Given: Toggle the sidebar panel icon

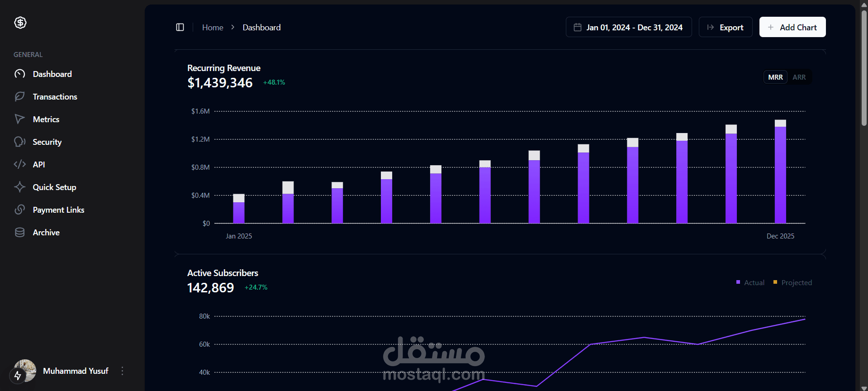Looking at the screenshot, I should coord(180,27).
